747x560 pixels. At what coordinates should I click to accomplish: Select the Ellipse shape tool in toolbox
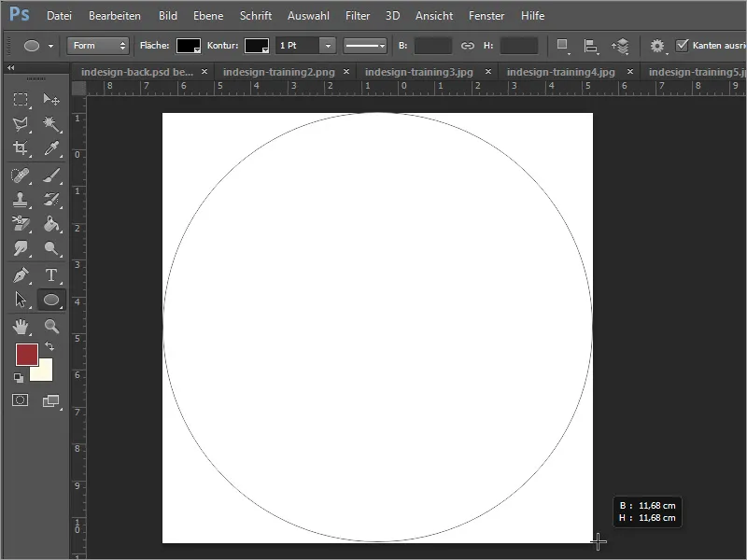tap(51, 300)
